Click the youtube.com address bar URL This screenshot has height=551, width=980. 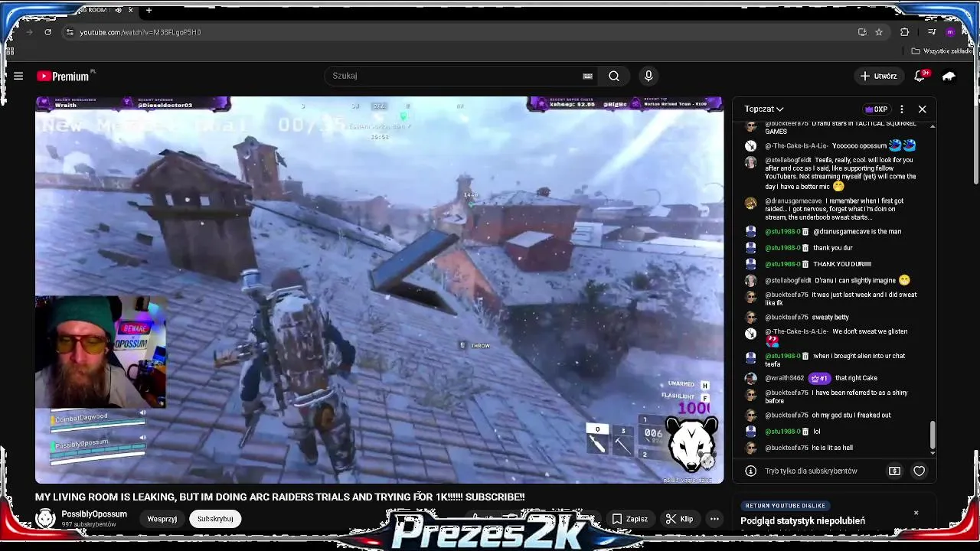[x=140, y=32]
